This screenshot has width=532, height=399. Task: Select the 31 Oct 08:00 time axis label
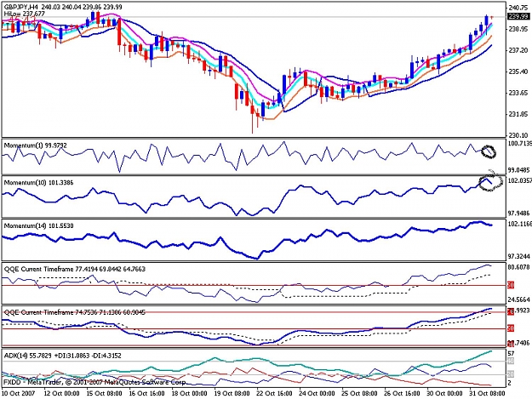487,393
